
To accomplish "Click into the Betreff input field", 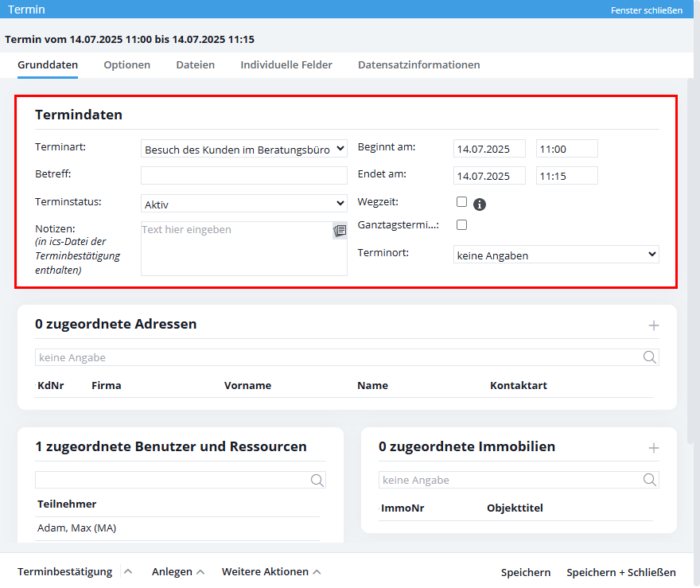I will [244, 176].
